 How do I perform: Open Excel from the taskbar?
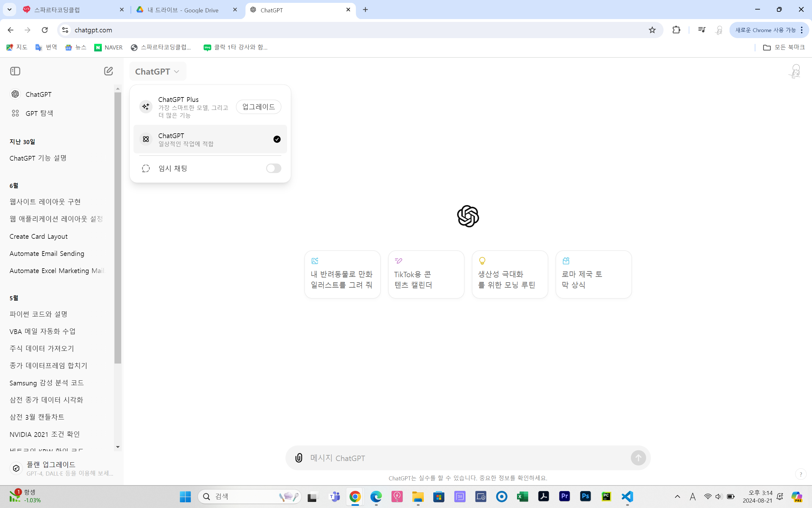(522, 496)
